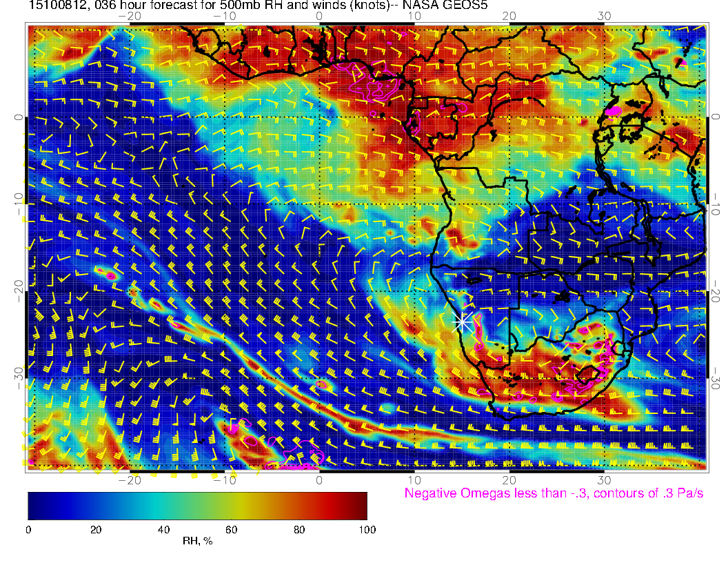Click the colorbar tick label '60'
This screenshot has width=728, height=563.
231,530
